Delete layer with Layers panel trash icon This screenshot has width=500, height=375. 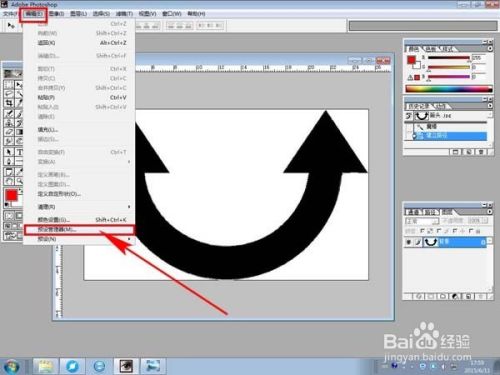(480, 296)
